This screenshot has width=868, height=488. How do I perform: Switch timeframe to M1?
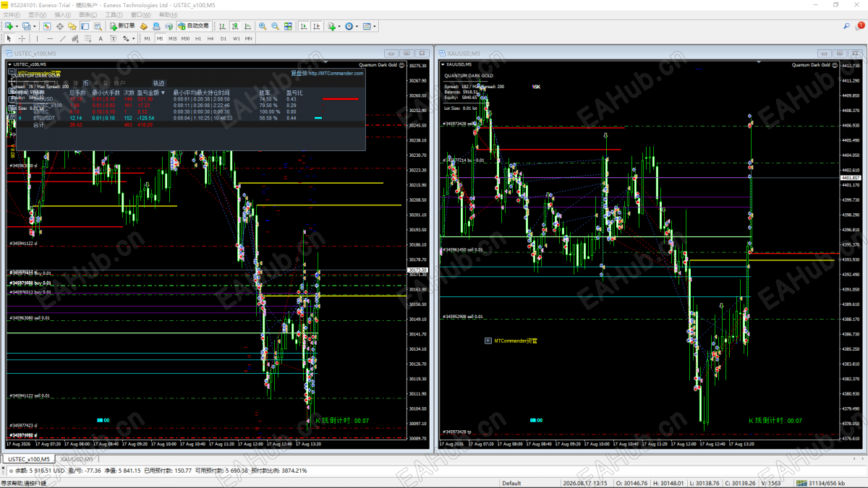coord(148,38)
